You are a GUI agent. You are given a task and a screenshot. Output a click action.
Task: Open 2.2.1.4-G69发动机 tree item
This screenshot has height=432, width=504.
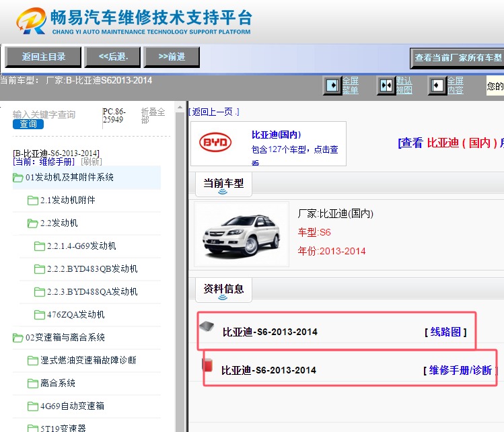click(81, 246)
